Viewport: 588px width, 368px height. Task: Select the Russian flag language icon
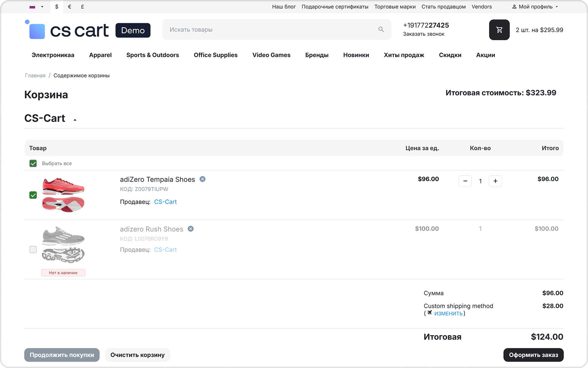click(x=32, y=7)
